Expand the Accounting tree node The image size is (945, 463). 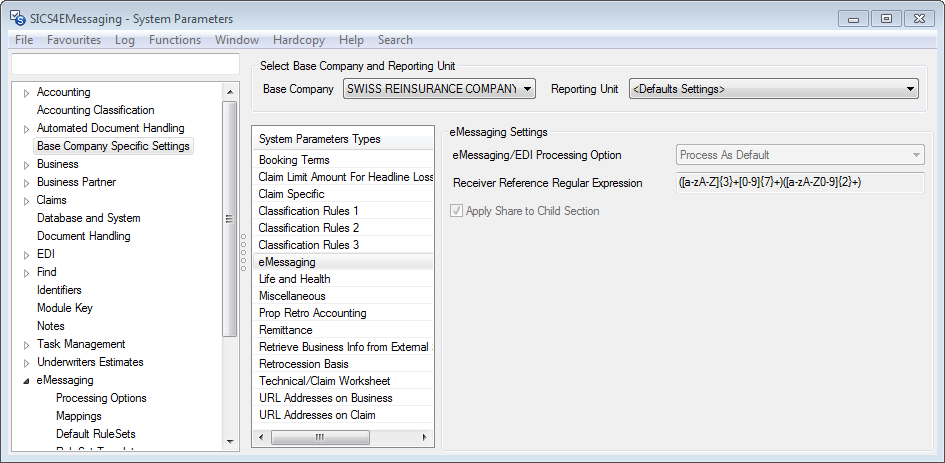26,93
